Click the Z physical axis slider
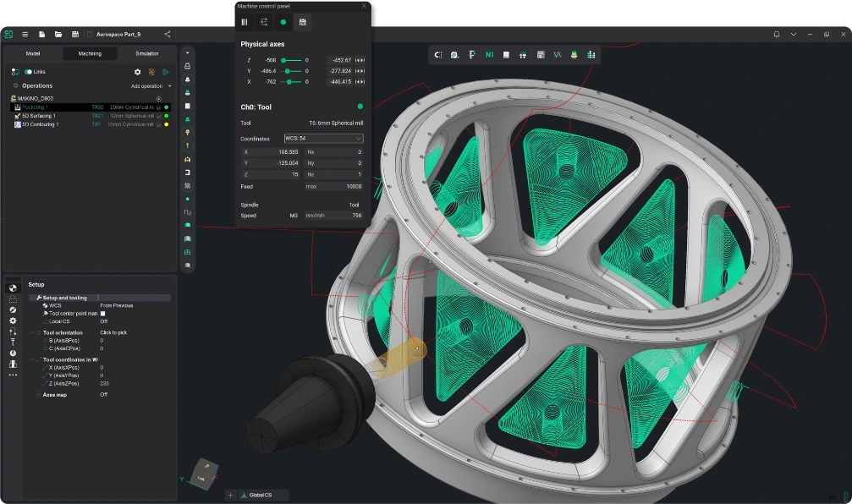Viewport: 852px width, 504px height. (x=292, y=60)
